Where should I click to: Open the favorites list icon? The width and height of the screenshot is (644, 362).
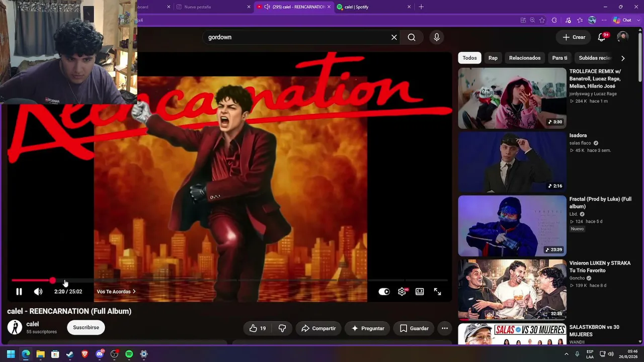(580, 20)
